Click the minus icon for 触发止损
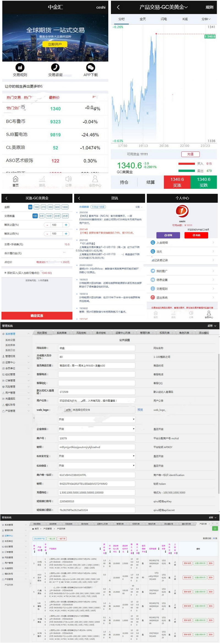 [47, 234]
